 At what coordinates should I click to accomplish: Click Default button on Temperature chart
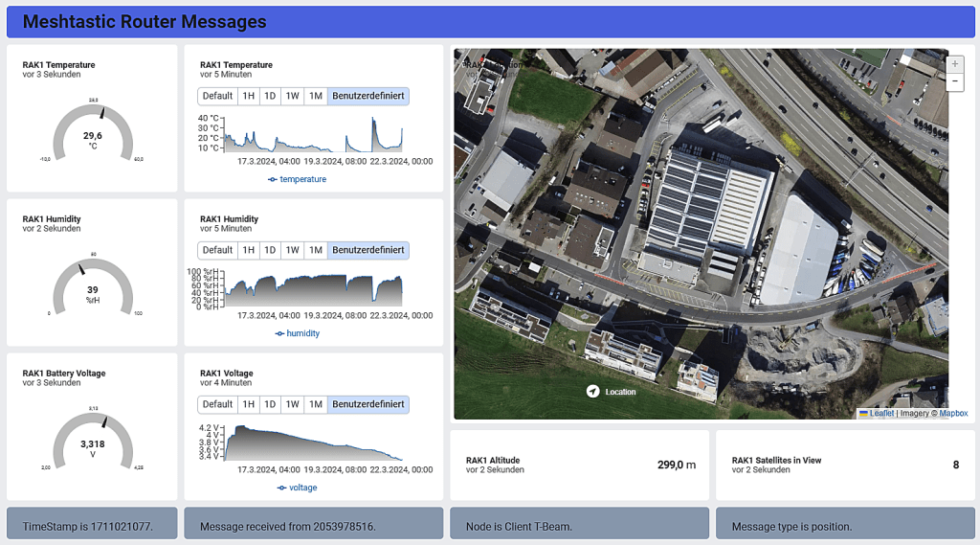click(217, 96)
